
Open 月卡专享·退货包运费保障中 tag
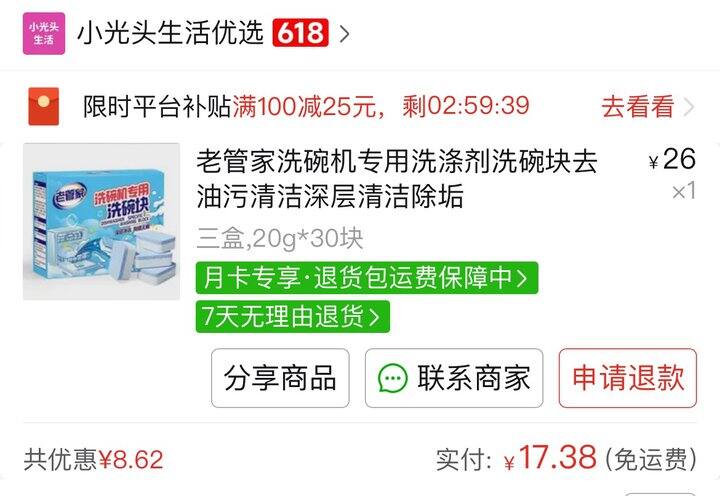(367, 278)
